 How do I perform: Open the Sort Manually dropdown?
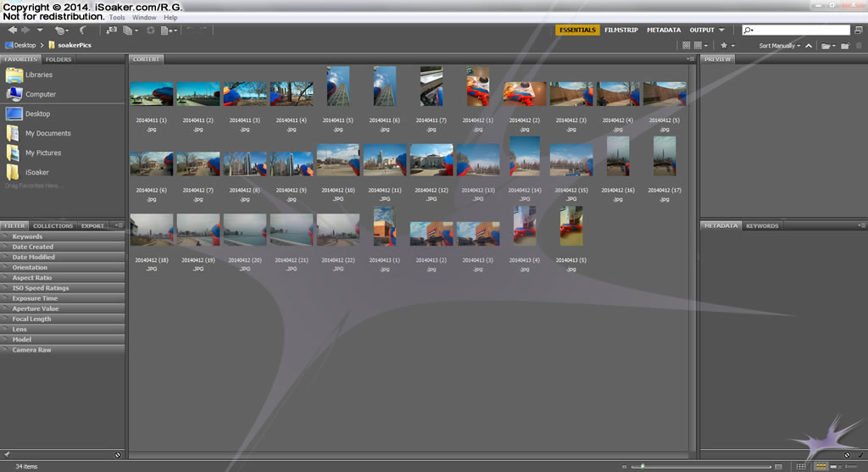780,46
